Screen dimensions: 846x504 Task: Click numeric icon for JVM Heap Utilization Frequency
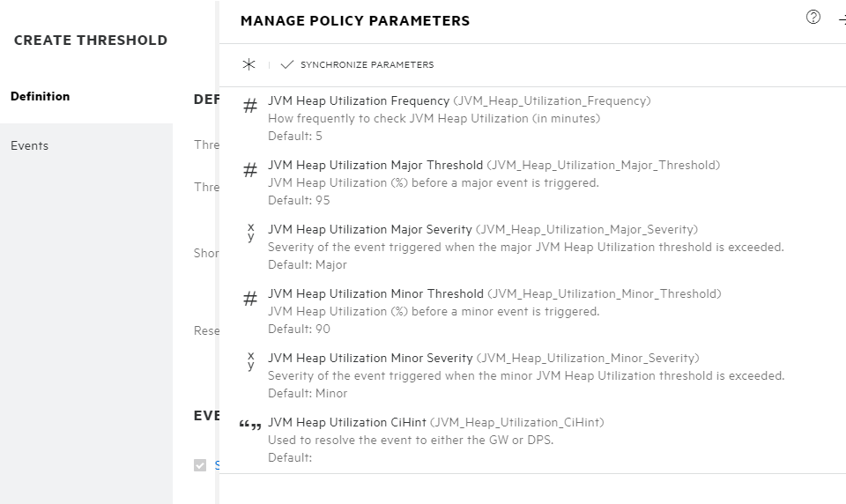coord(250,107)
